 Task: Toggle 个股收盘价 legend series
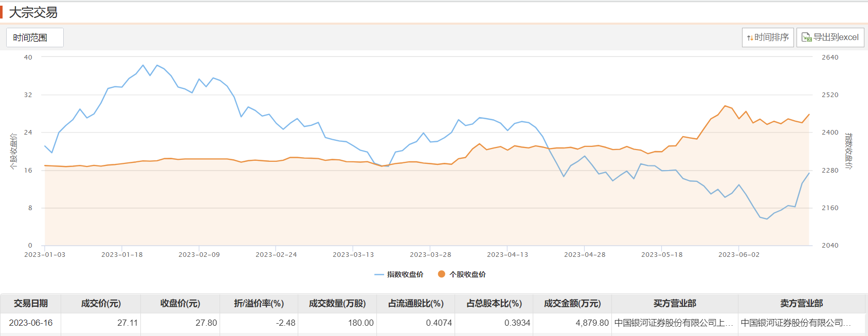click(x=462, y=274)
